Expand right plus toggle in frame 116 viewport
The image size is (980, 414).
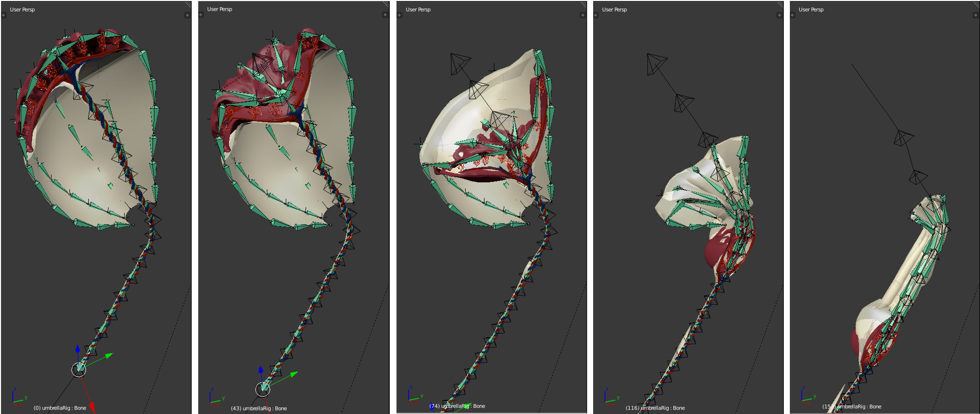coord(779,15)
